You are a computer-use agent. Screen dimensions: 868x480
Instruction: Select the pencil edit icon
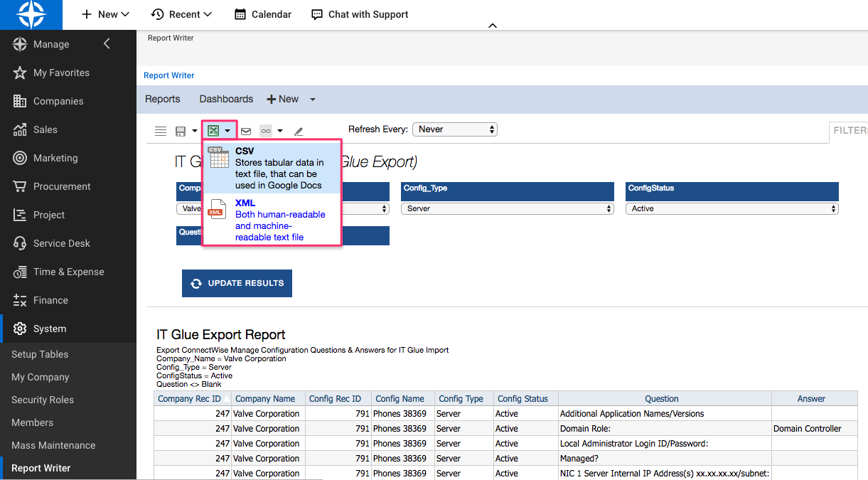(x=299, y=131)
